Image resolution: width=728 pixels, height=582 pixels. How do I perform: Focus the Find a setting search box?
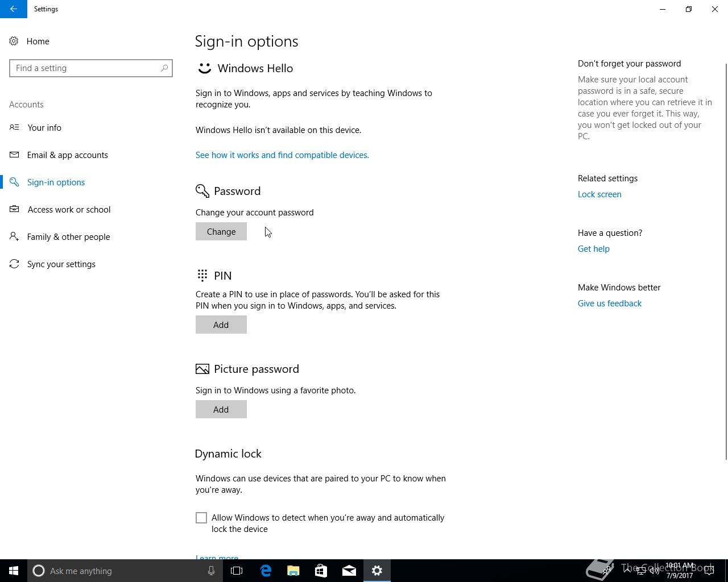click(91, 68)
